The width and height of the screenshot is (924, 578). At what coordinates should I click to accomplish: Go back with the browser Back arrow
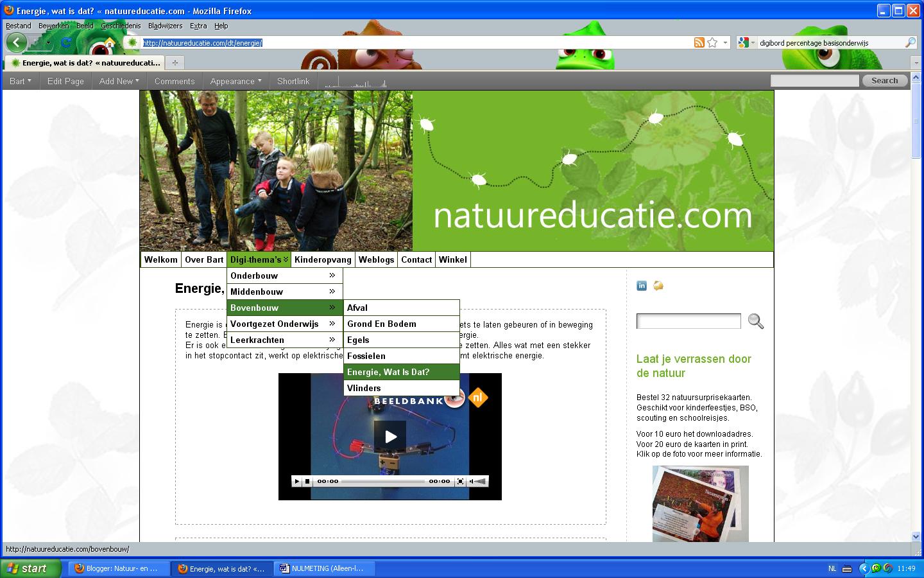(x=16, y=43)
